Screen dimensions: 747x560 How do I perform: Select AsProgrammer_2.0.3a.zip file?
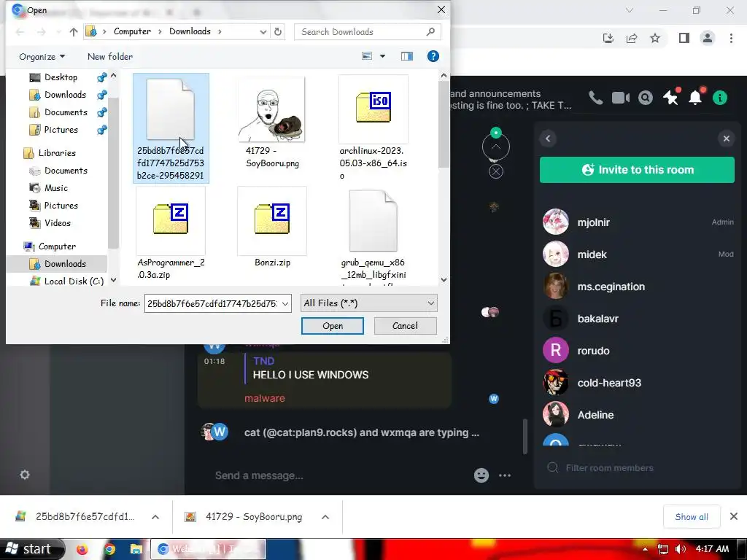pyautogui.click(x=171, y=233)
